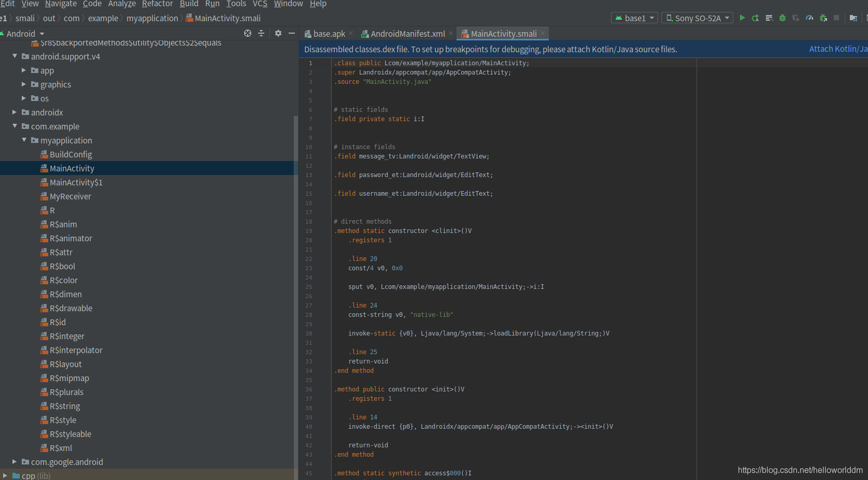Collapse all in the Project panel

tap(261, 33)
